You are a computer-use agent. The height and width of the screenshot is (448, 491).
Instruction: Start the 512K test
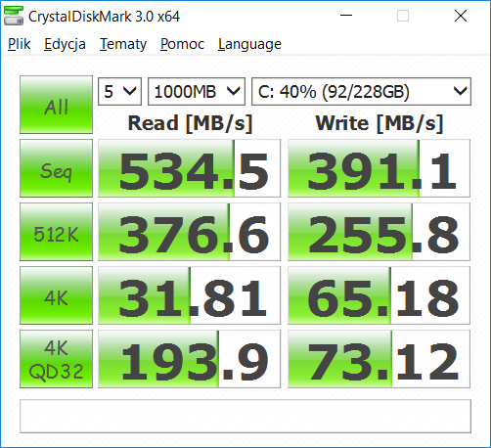[56, 232]
